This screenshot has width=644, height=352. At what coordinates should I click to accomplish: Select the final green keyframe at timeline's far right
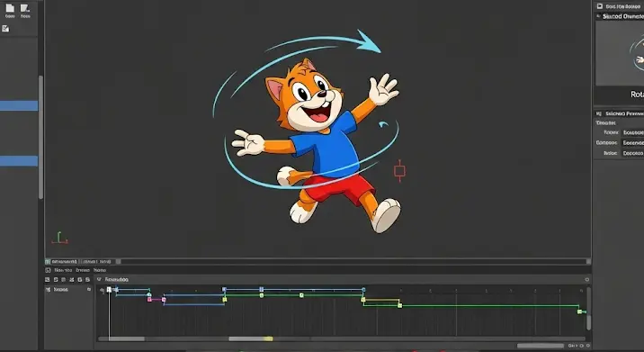(579, 311)
